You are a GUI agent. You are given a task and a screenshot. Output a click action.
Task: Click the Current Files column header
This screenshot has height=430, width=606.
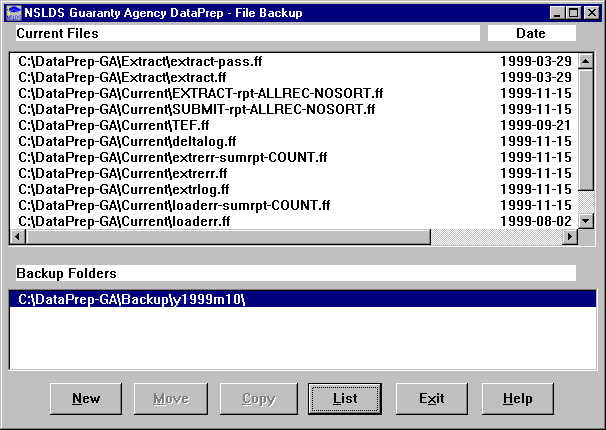(x=248, y=33)
